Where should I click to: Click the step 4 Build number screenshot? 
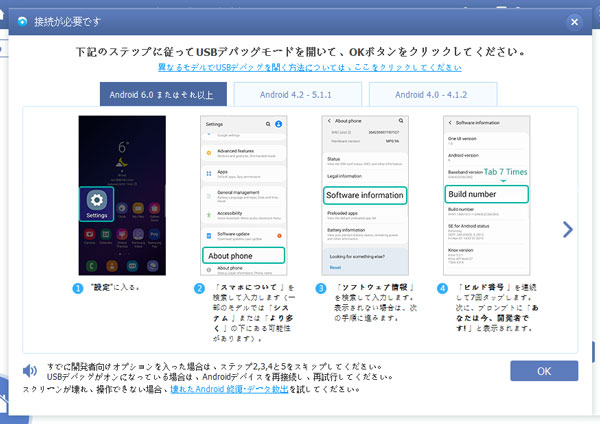(x=486, y=196)
